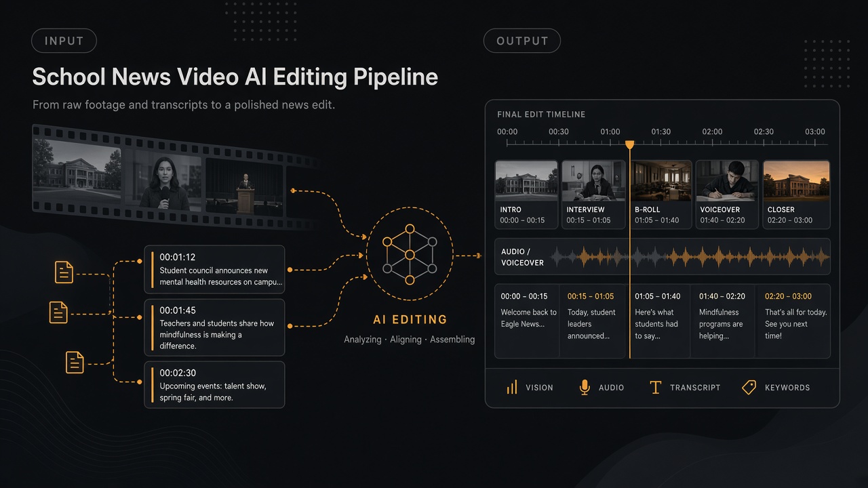This screenshot has height=488, width=868.
Task: Click the Vision bar chart icon
Action: tap(512, 388)
